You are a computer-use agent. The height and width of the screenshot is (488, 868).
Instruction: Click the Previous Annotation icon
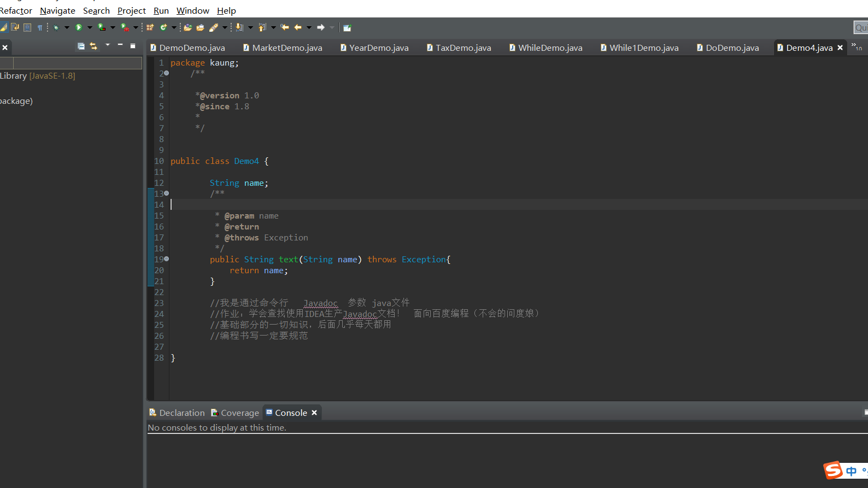(x=262, y=27)
